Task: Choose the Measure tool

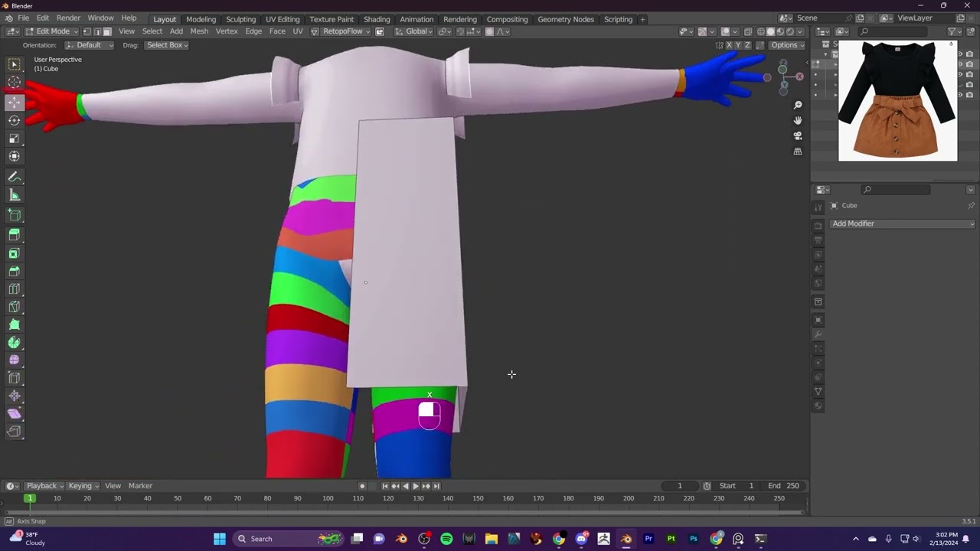Action: tap(15, 195)
